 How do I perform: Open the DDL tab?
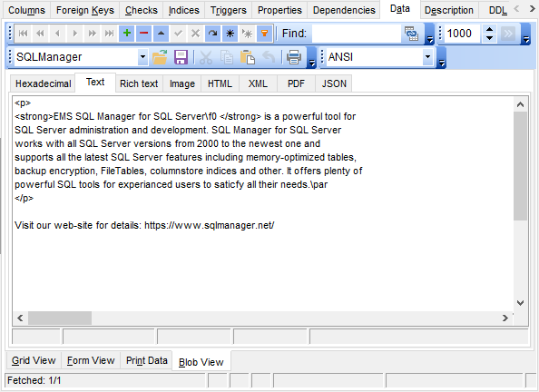click(x=498, y=10)
